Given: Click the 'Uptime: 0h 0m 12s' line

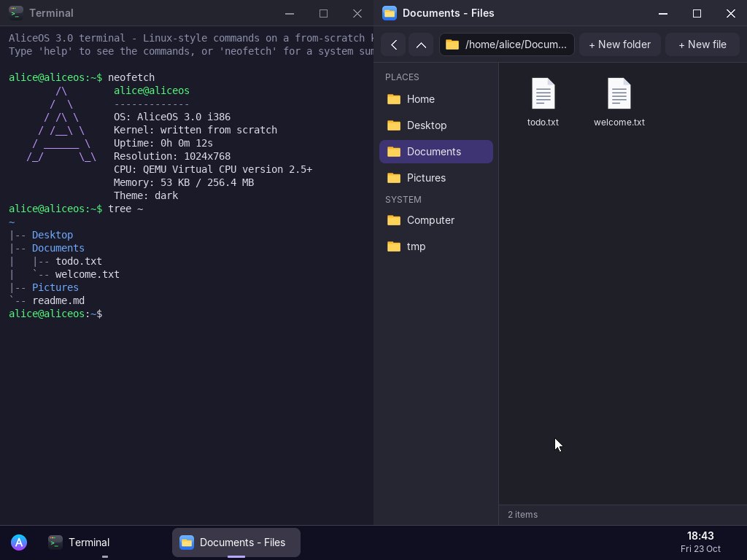Looking at the screenshot, I should point(163,143).
